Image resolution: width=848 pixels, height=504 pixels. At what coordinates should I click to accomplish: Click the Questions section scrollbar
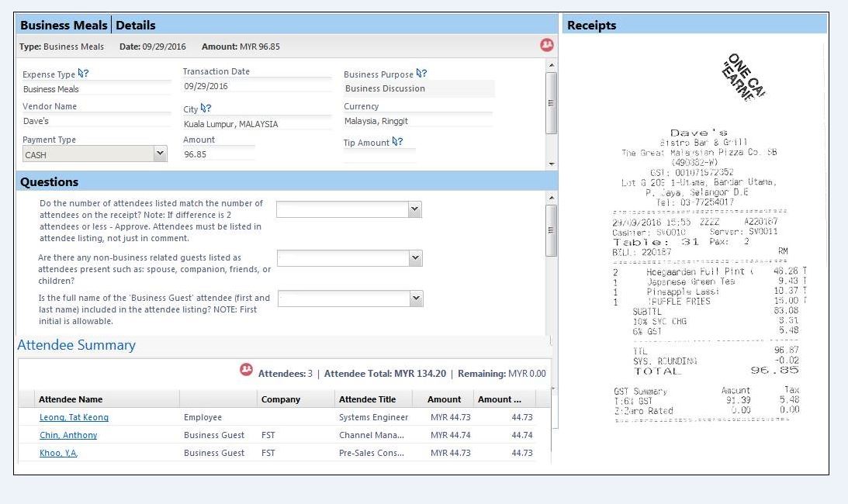tap(552, 230)
